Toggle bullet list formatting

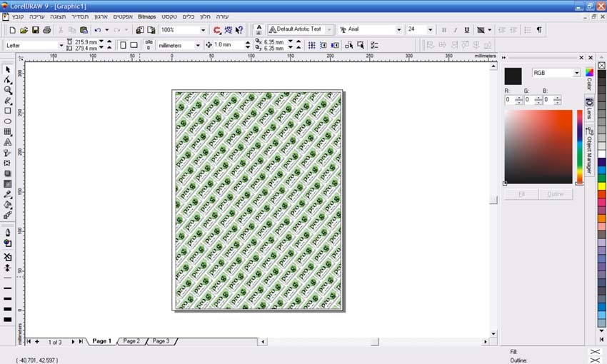pos(528,30)
